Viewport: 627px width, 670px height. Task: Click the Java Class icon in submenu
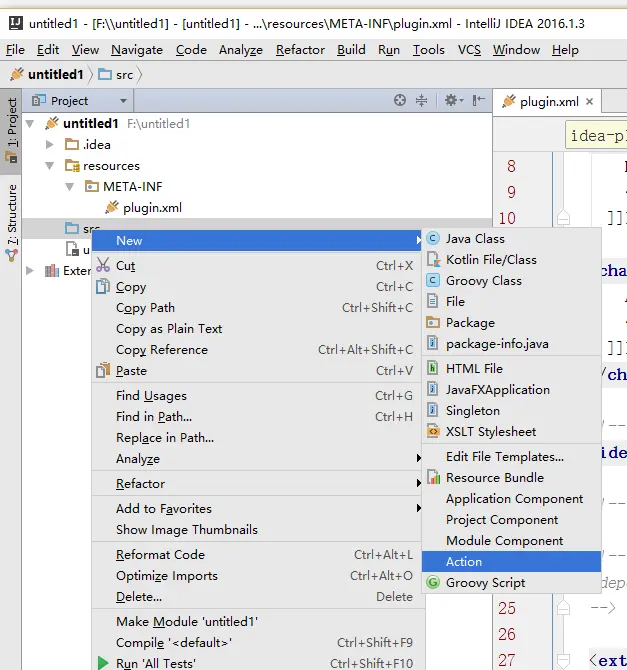[x=433, y=239]
